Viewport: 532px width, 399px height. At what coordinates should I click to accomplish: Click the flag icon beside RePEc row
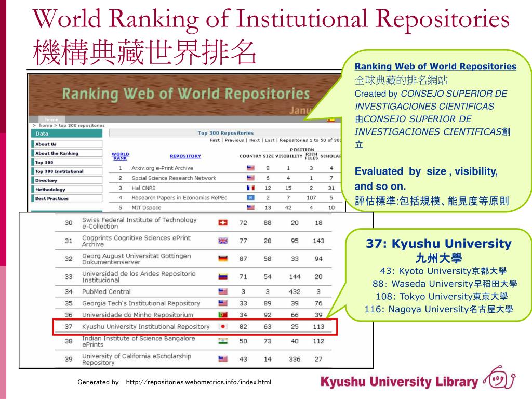(x=250, y=197)
